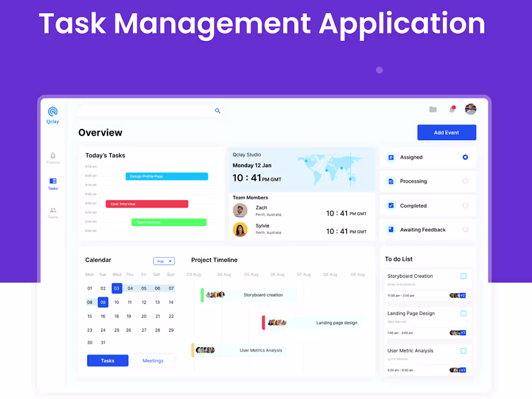The width and height of the screenshot is (532, 399).
Task: Select day 09 on the calendar
Action: [x=103, y=302]
